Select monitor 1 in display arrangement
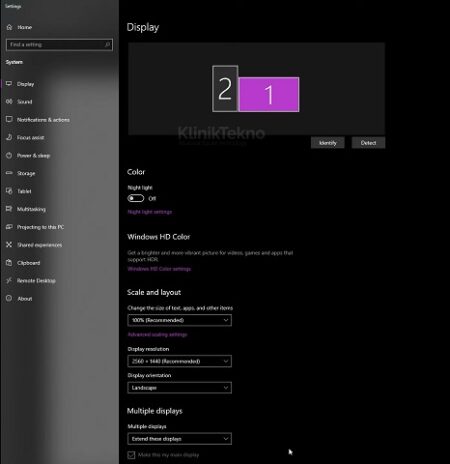Screen dimensions: 450x464 click(269, 94)
